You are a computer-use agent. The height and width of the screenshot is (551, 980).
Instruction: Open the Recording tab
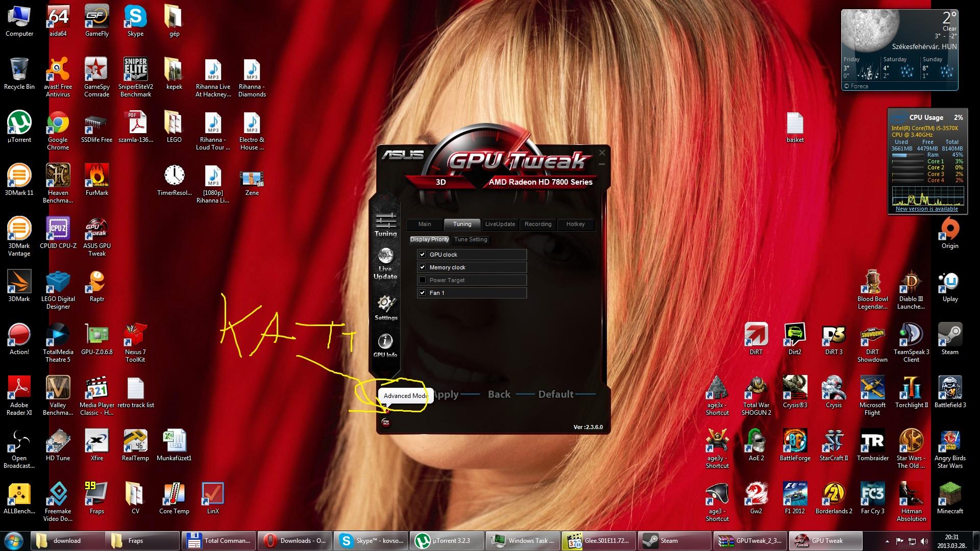(x=538, y=224)
